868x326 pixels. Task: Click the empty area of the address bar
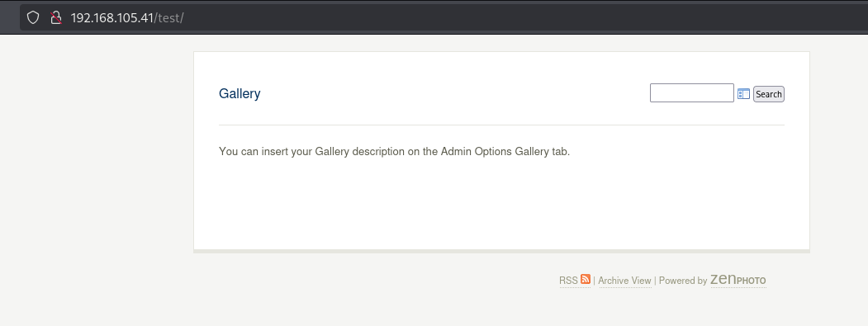(x=498, y=17)
